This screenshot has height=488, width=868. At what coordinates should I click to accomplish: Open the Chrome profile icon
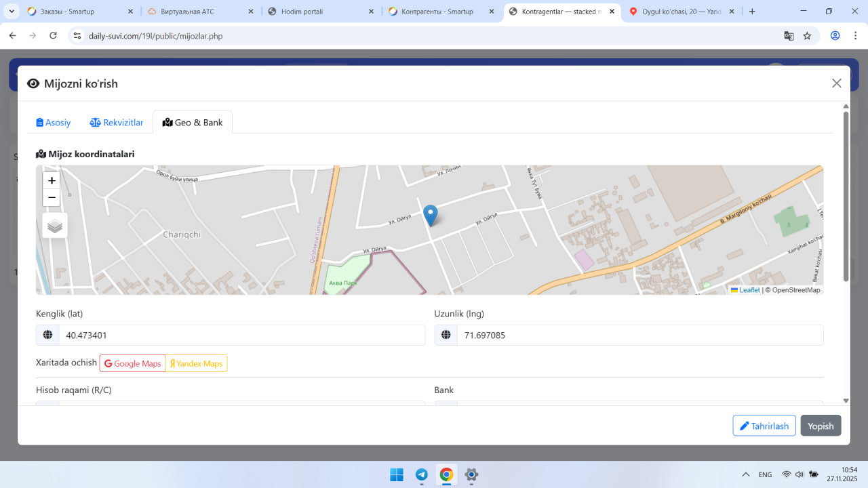click(x=835, y=36)
